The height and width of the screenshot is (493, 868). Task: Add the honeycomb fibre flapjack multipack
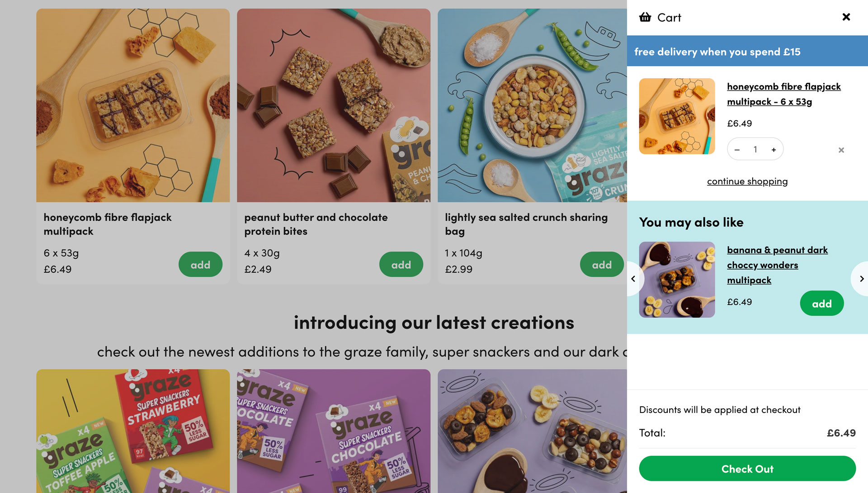tap(200, 264)
